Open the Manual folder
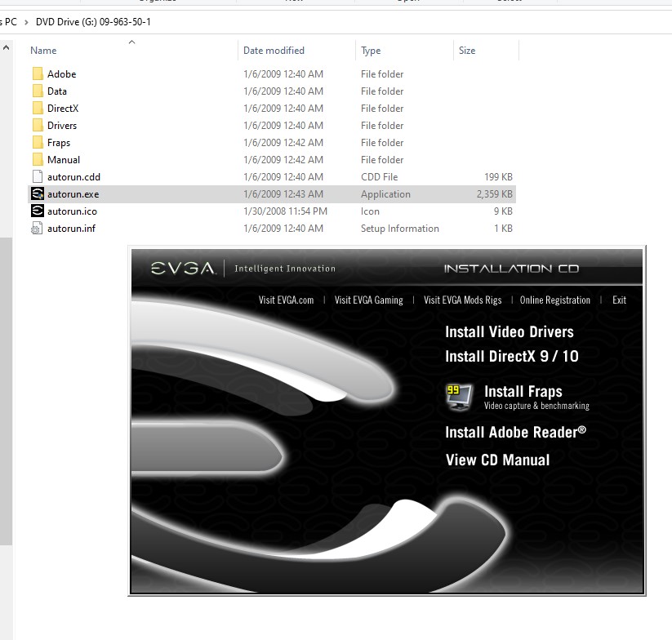The image size is (672, 640). pyautogui.click(x=64, y=159)
